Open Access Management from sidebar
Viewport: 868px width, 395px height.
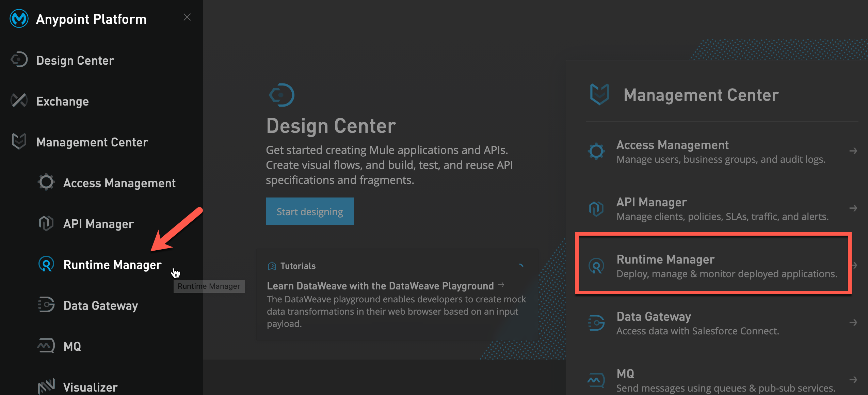pyautogui.click(x=119, y=183)
